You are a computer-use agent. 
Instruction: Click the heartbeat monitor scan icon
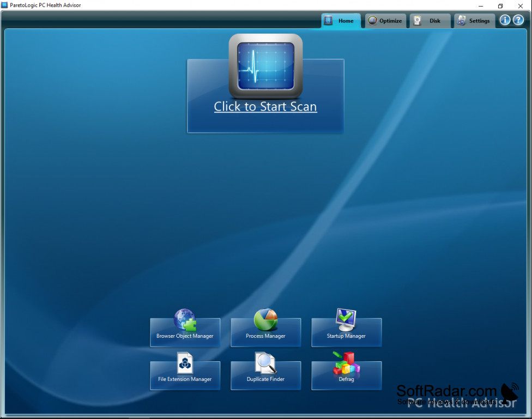coord(265,66)
